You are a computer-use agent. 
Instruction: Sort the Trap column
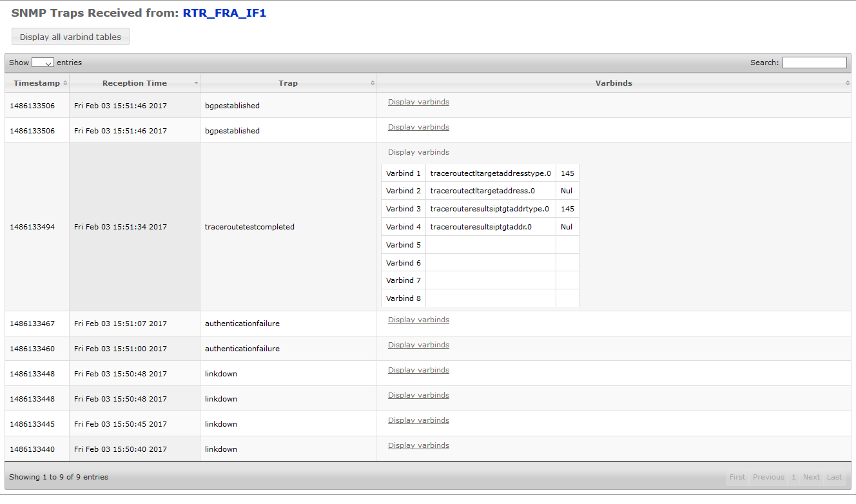[x=287, y=82]
